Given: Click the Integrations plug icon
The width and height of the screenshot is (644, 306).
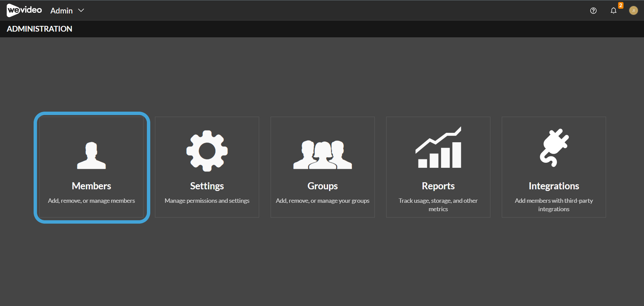Looking at the screenshot, I should [554, 148].
